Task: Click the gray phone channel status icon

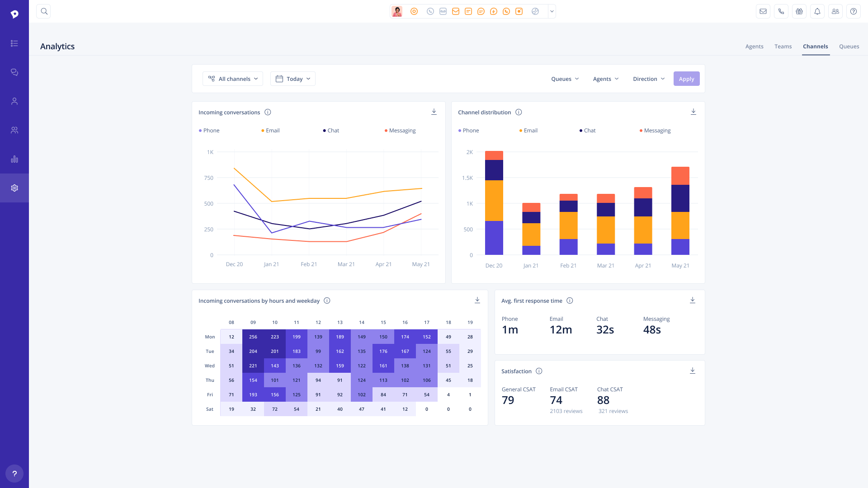Action: [x=430, y=11]
